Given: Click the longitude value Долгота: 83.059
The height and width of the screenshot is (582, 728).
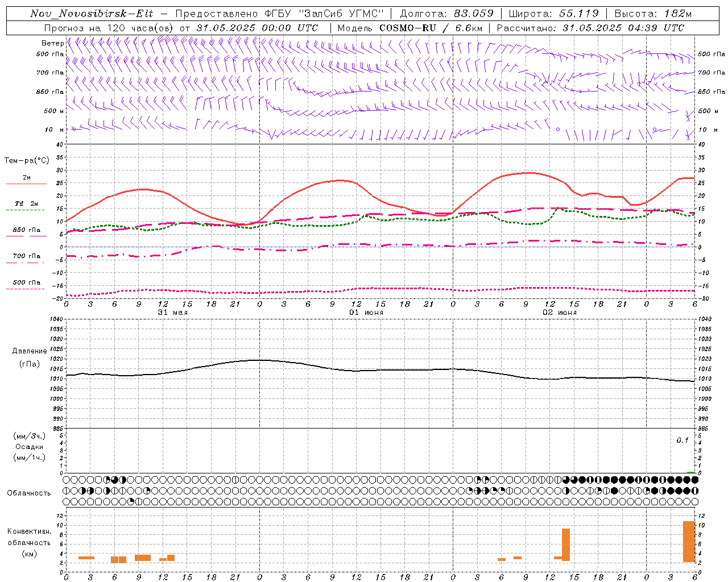Looking at the screenshot, I should [446, 14].
